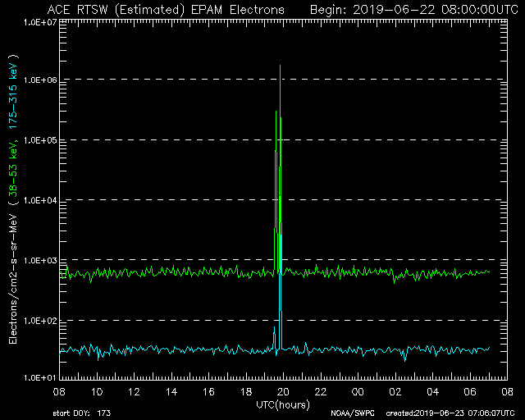Click the chart title 'ACE RTSW (Estimated) EPAM Electrons'

[x=166, y=9]
